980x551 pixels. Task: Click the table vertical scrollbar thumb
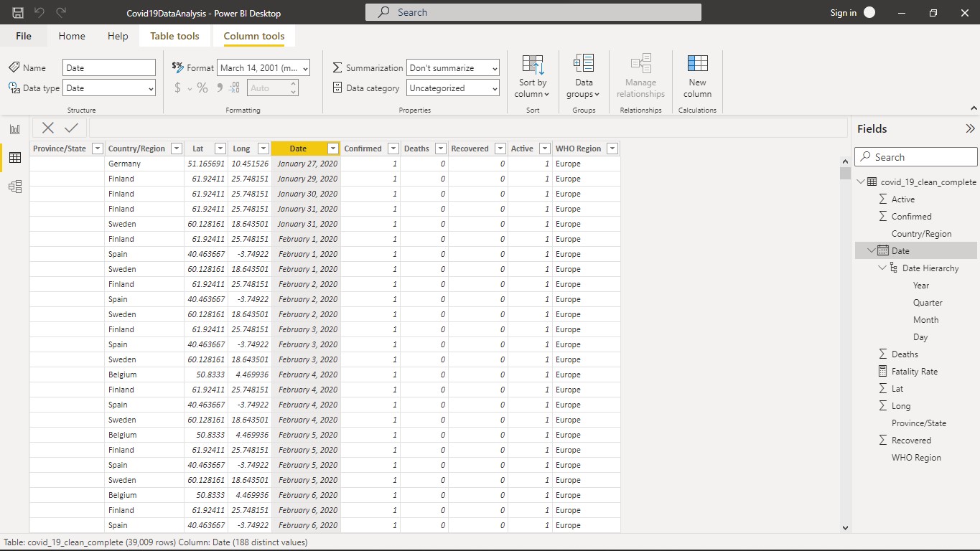pos(845,174)
